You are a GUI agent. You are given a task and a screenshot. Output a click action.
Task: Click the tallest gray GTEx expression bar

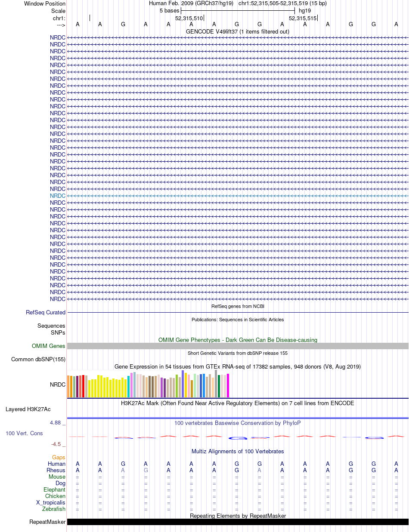[216, 384]
